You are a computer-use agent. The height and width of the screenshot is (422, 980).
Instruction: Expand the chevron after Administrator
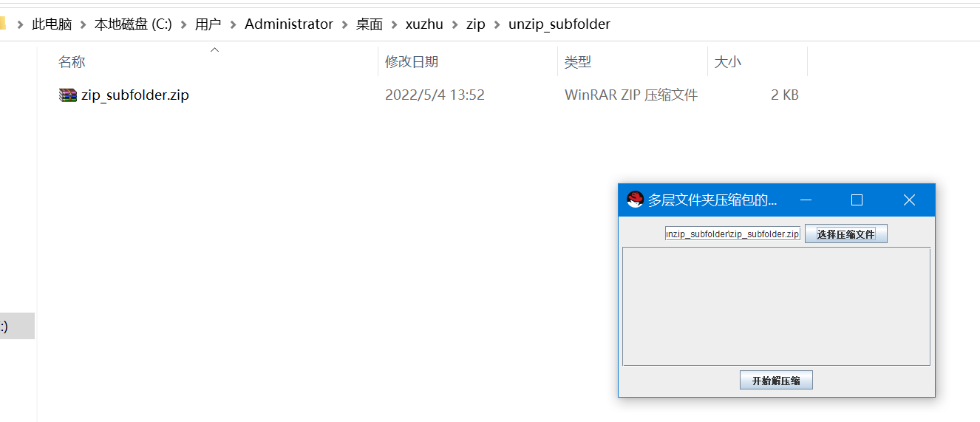[344, 24]
